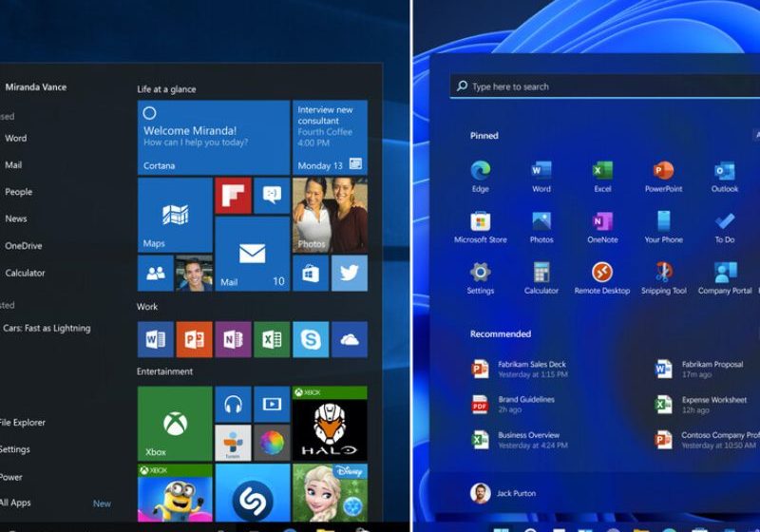Open the Disney Frozen game tile
Viewport: 760px width, 532px height.
(330, 493)
